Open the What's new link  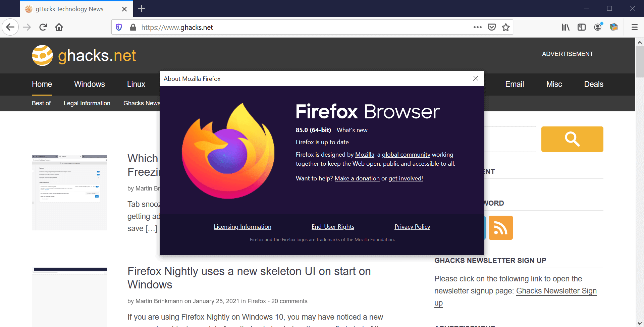coord(352,130)
